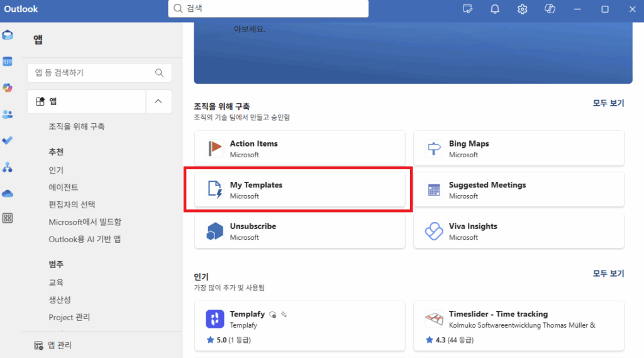644x358 pixels.
Task: Select Outlook용 AI 기반 앱 category
Action: pos(85,239)
